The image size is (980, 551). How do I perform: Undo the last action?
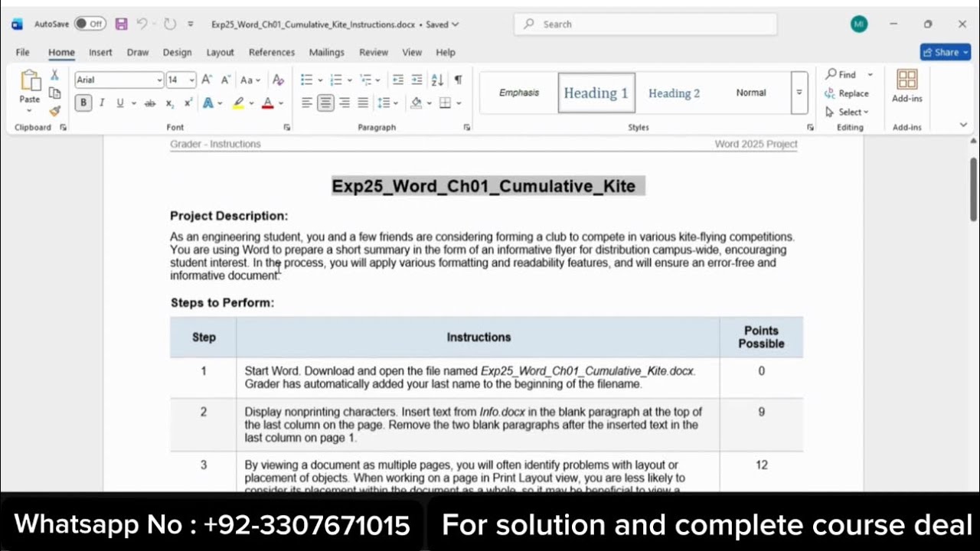(142, 24)
